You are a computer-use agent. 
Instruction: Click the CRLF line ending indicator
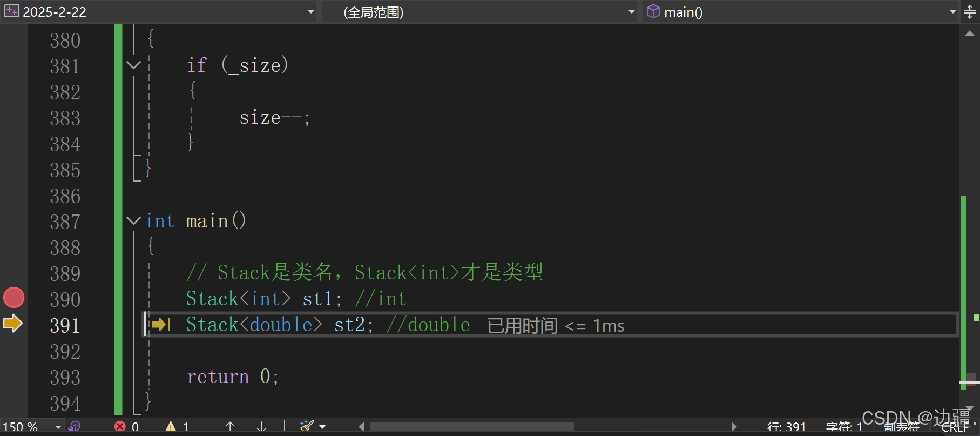tap(955, 427)
